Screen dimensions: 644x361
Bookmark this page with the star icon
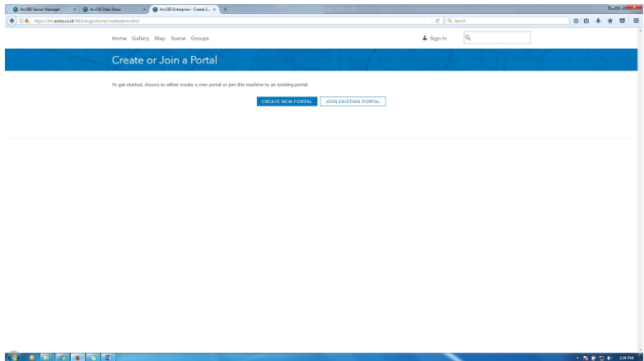point(576,21)
